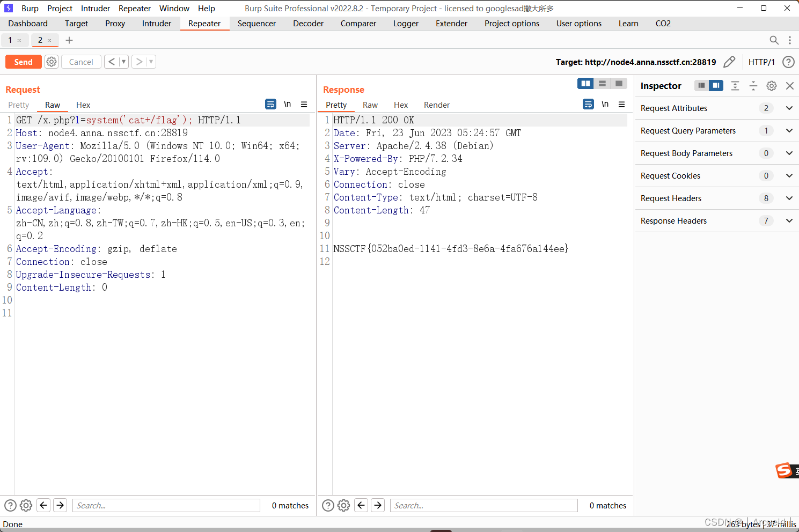Image resolution: width=799 pixels, height=532 pixels.
Task: Jump to previous request search match
Action: 44,505
